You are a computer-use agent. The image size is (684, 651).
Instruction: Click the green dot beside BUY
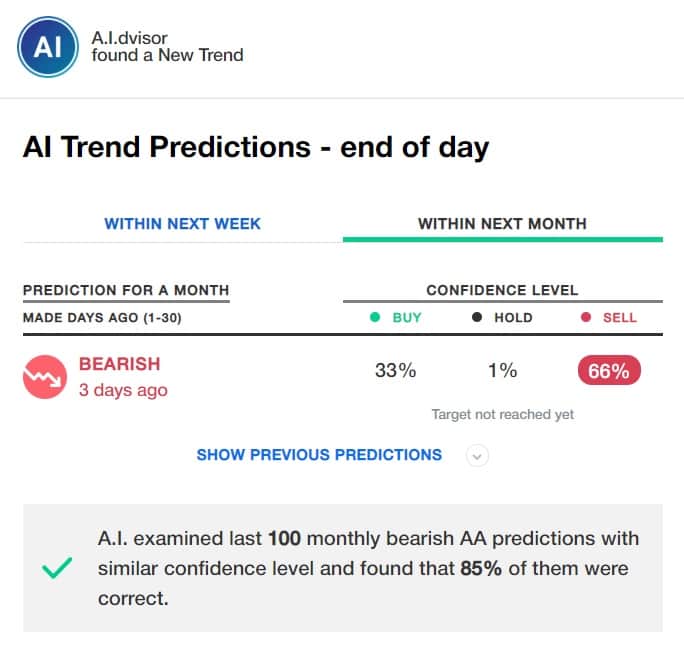[x=375, y=318]
